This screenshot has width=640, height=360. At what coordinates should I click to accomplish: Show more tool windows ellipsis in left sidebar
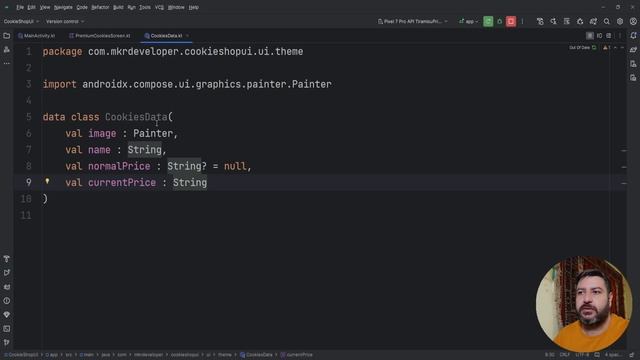[x=7, y=64]
